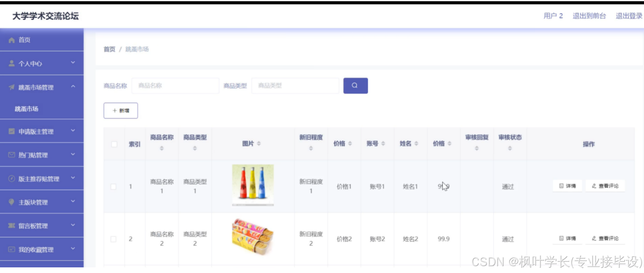The image size is (644, 273).
Task: Tick the select-all checkbox in table header
Action: pos(114,144)
